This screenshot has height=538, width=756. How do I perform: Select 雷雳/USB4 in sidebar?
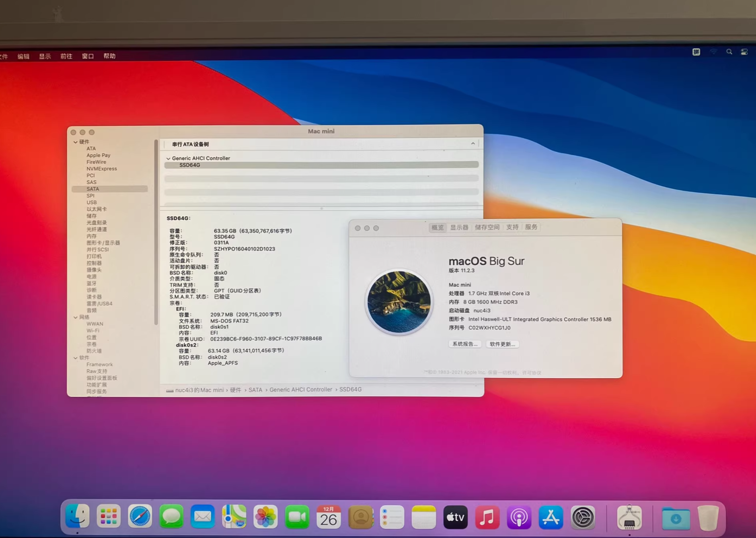(x=99, y=304)
